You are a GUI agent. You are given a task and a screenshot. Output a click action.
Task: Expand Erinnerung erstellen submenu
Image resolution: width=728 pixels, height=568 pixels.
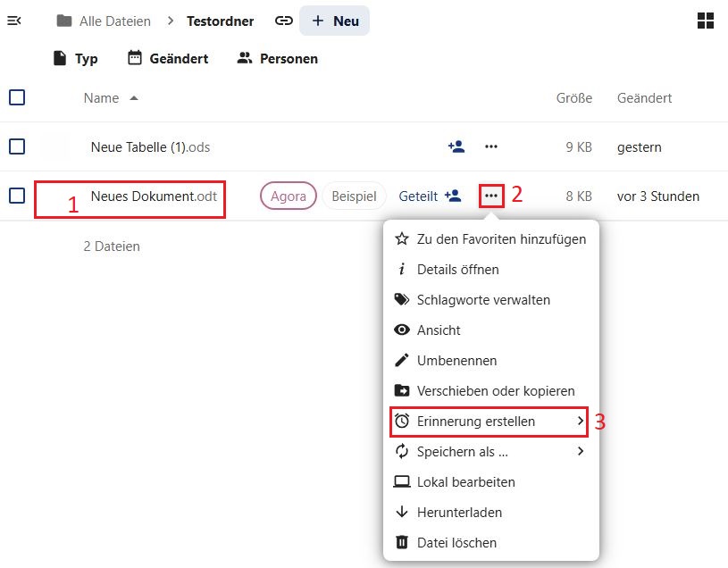click(489, 422)
